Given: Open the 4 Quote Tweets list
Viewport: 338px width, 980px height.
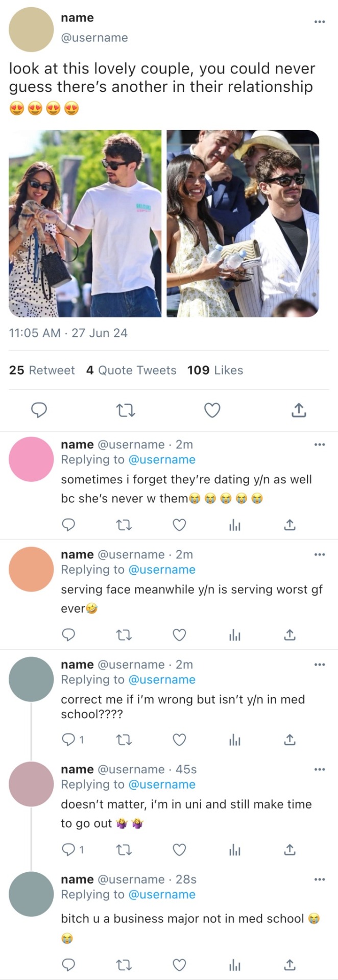Looking at the screenshot, I should (x=131, y=370).
